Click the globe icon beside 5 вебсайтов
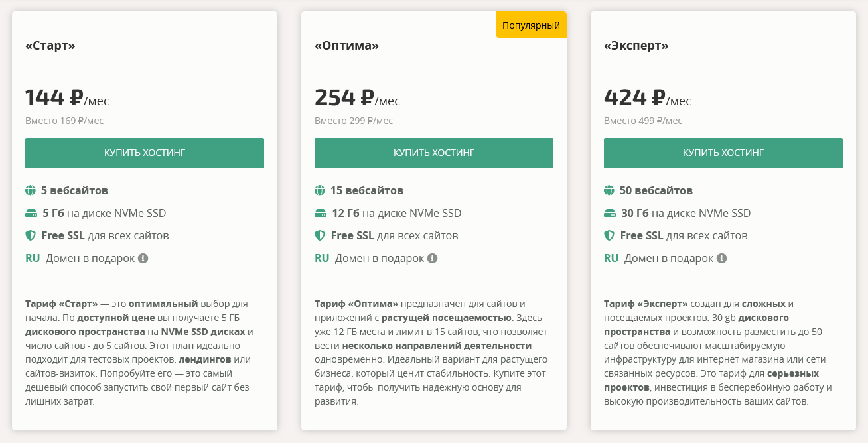Image resolution: width=868 pixels, height=443 pixels. pos(31,191)
